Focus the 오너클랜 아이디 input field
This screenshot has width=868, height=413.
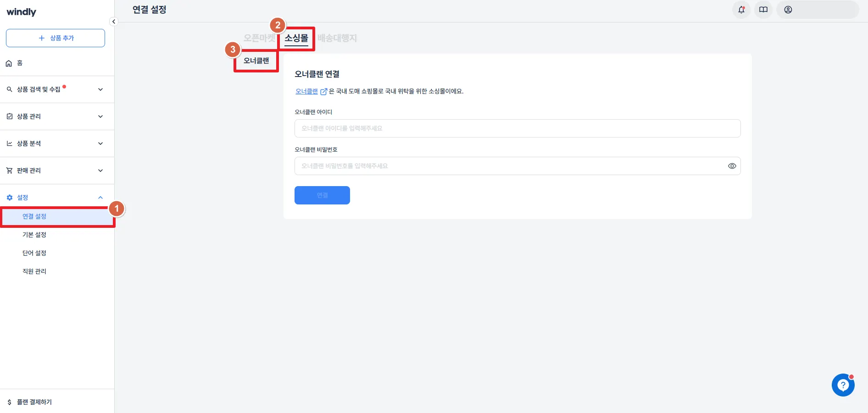517,128
